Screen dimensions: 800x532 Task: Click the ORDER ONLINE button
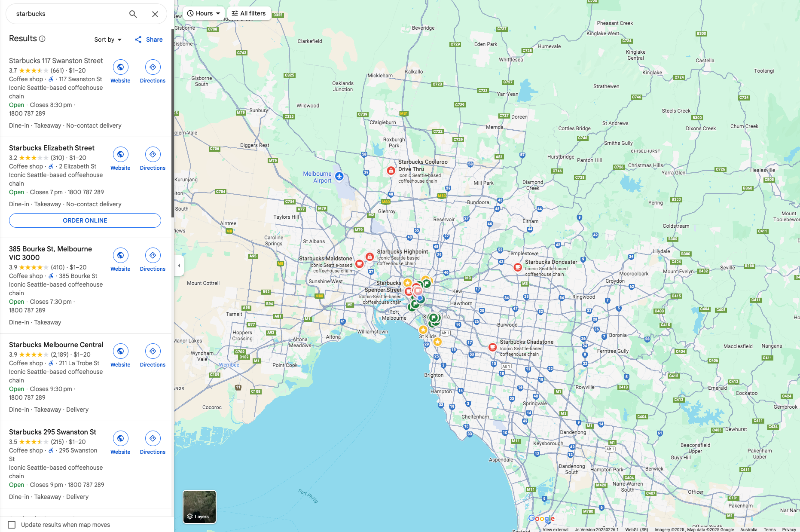(85, 220)
